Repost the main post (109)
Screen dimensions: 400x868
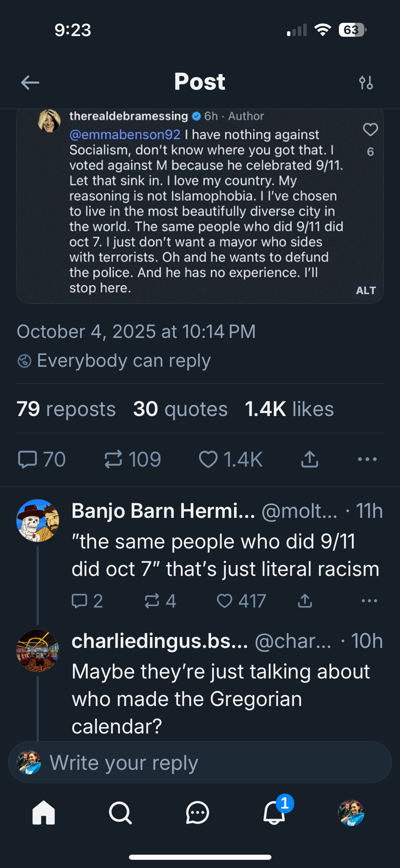[114, 459]
